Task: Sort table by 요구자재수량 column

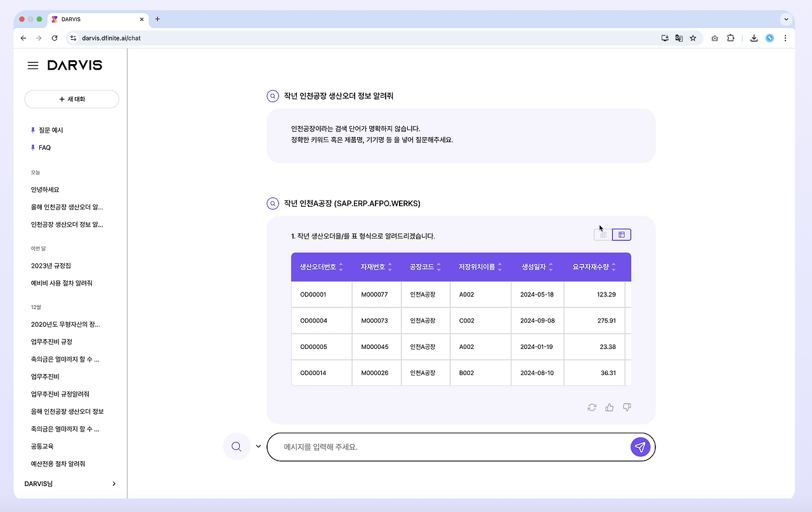Action: pyautogui.click(x=613, y=267)
